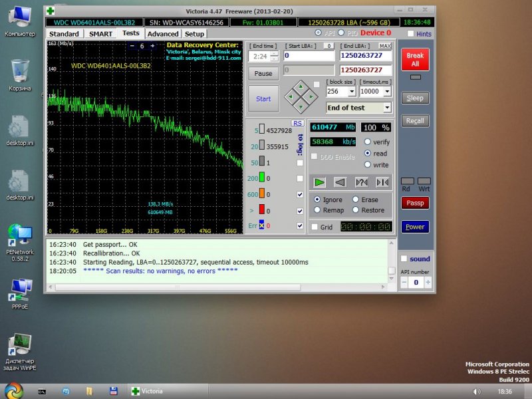This screenshot has height=399, width=532.
Task: Toggle the sound checkbox
Action: 404,259
